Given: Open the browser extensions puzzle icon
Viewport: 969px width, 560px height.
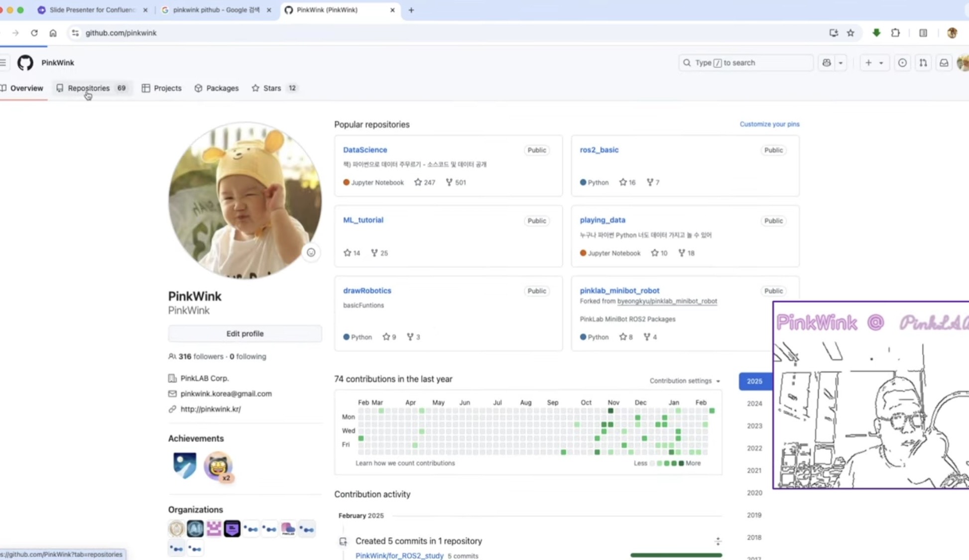Looking at the screenshot, I should click(895, 33).
